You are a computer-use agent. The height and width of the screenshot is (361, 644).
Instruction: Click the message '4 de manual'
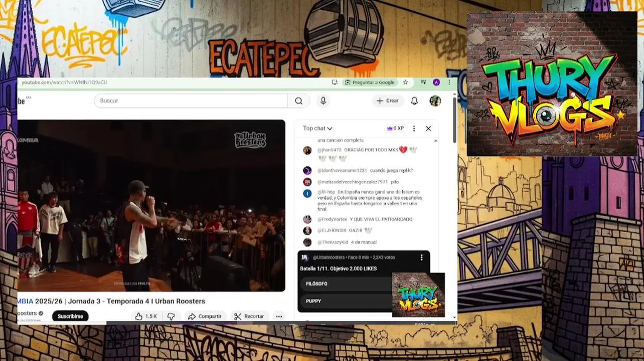pyautogui.click(x=364, y=242)
